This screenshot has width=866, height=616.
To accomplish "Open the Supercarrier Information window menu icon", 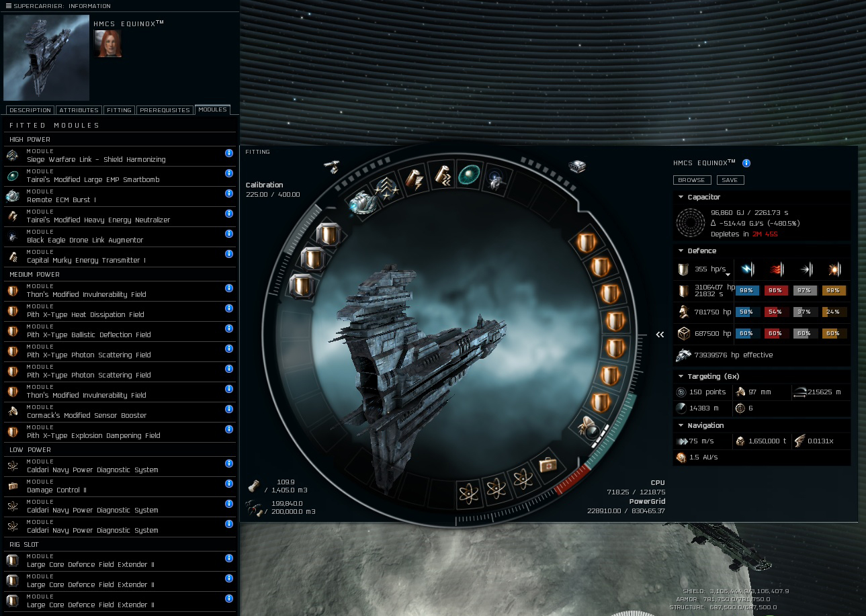I will pyautogui.click(x=9, y=6).
